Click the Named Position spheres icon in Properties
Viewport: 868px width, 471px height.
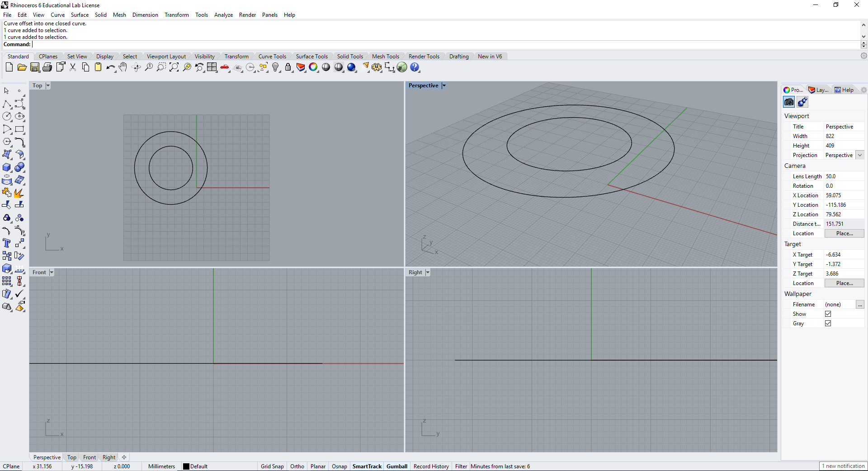pyautogui.click(x=802, y=102)
